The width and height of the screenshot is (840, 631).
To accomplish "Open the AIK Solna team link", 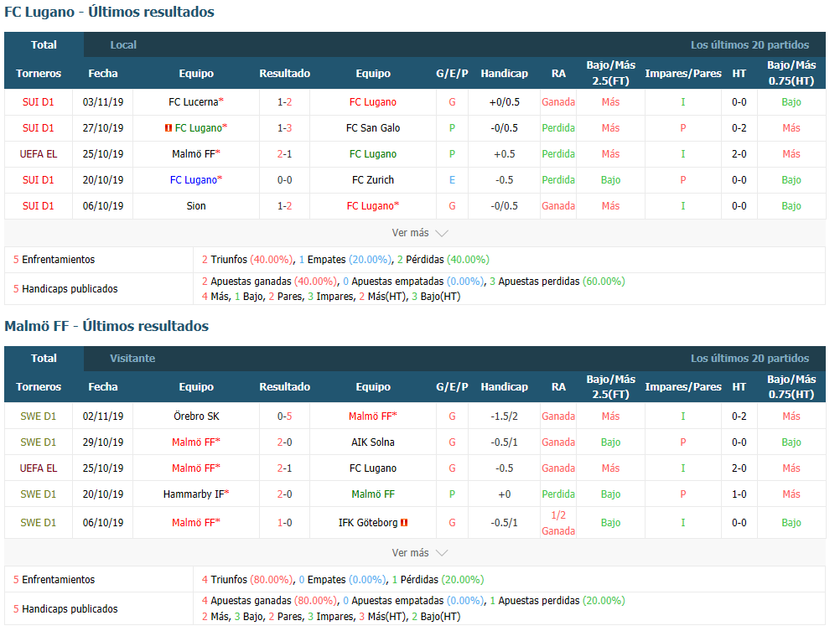I will click(x=373, y=442).
